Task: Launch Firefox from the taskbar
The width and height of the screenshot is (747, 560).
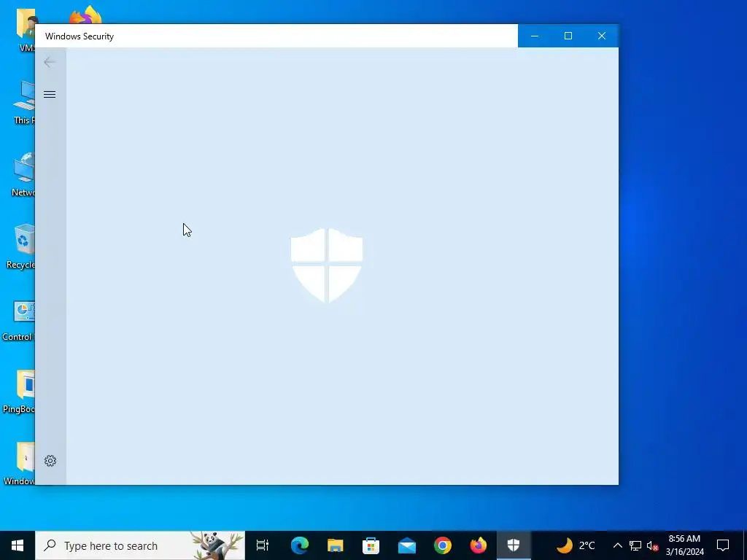Action: 479,545
